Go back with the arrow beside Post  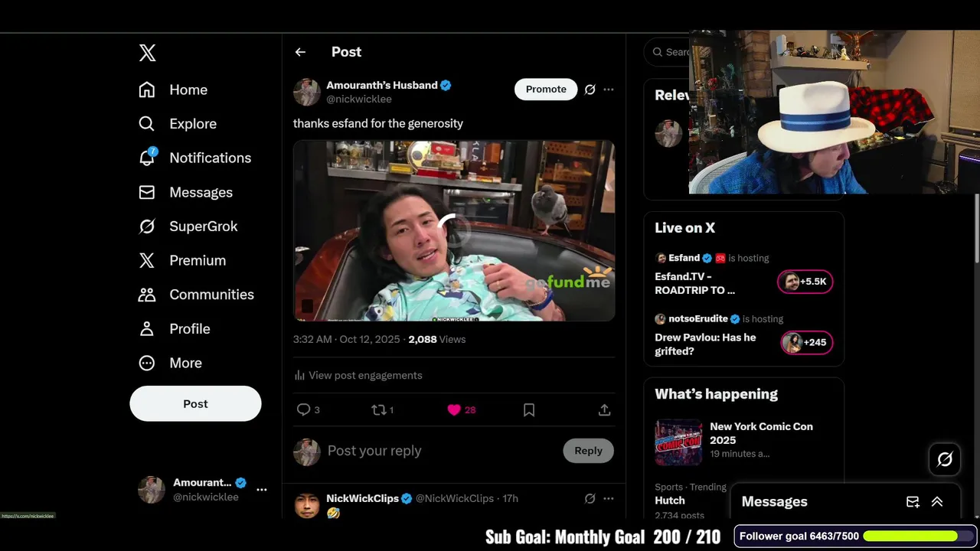coord(300,52)
